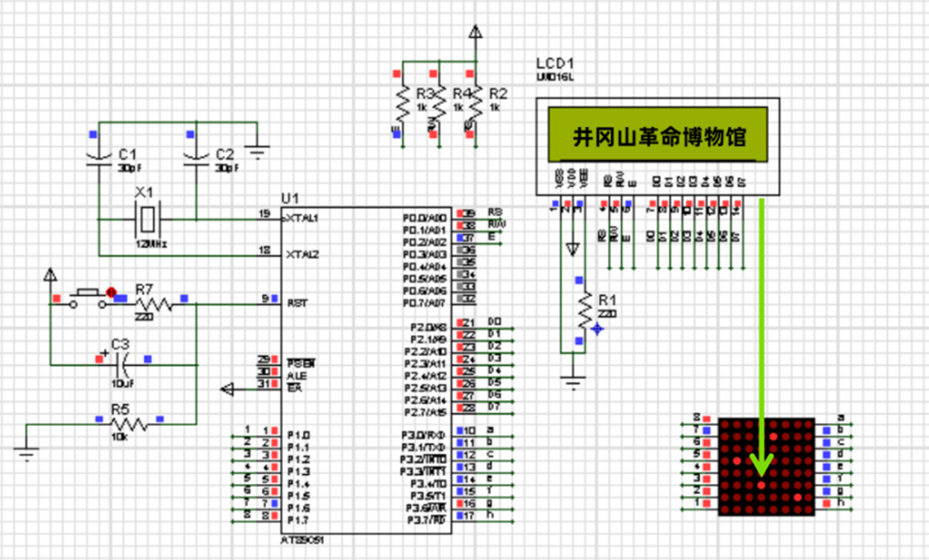
Task: Select resistor R1 below the LCD
Action: pos(585,310)
